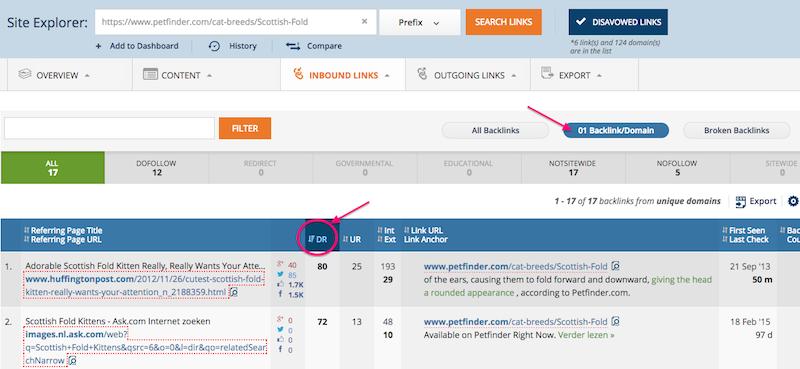Open the petfinder.com link in the huffingtonpost row
The height and width of the screenshot is (369, 800).
click(x=515, y=266)
